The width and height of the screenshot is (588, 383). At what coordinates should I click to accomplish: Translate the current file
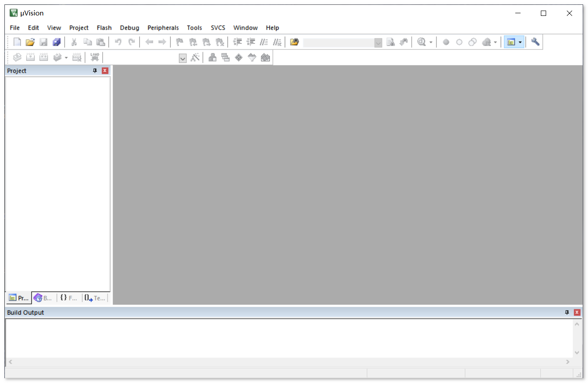coord(17,57)
